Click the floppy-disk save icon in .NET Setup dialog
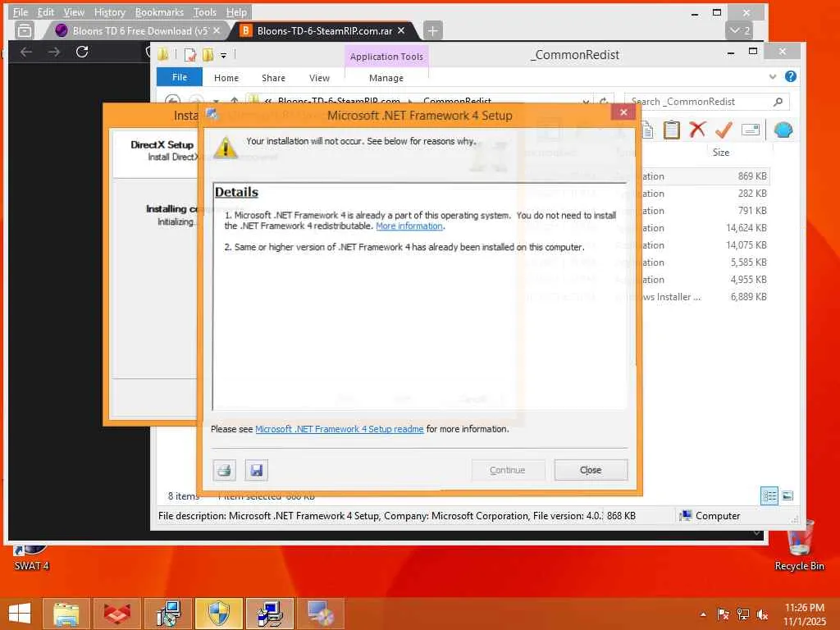 click(257, 470)
